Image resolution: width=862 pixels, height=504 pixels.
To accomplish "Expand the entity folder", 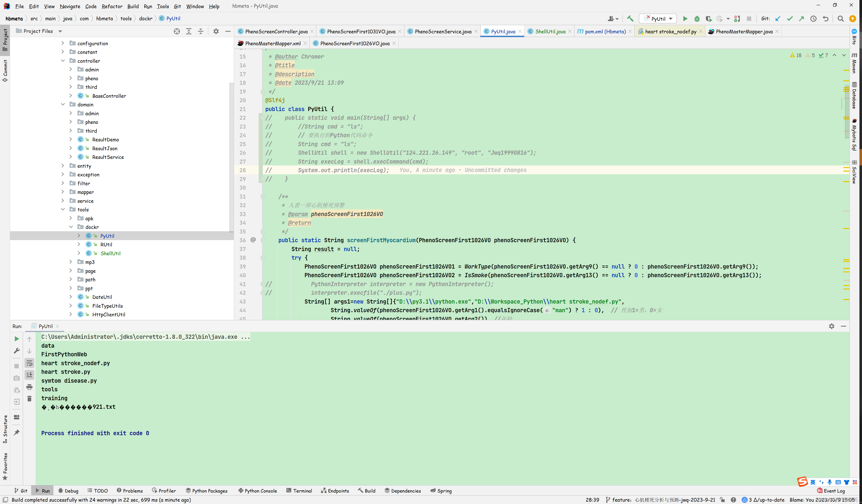I will 63,165.
